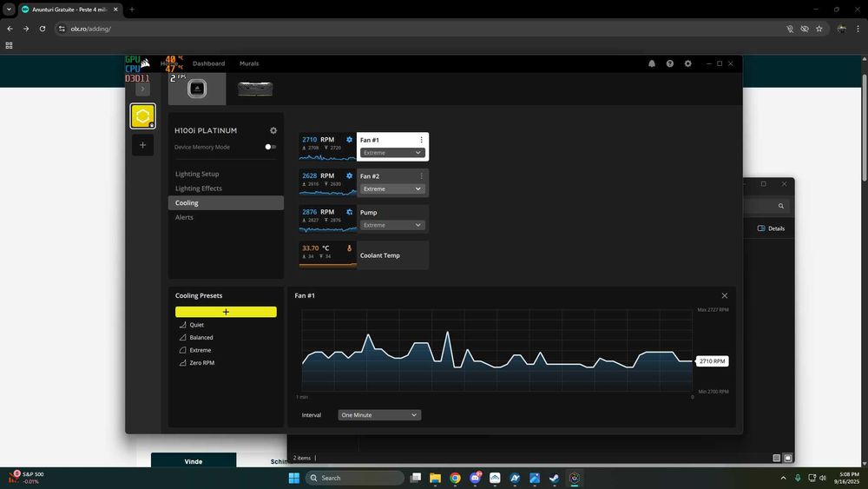The width and height of the screenshot is (868, 489).
Task: Open the iCUE help question-mark icon
Action: 670,63
